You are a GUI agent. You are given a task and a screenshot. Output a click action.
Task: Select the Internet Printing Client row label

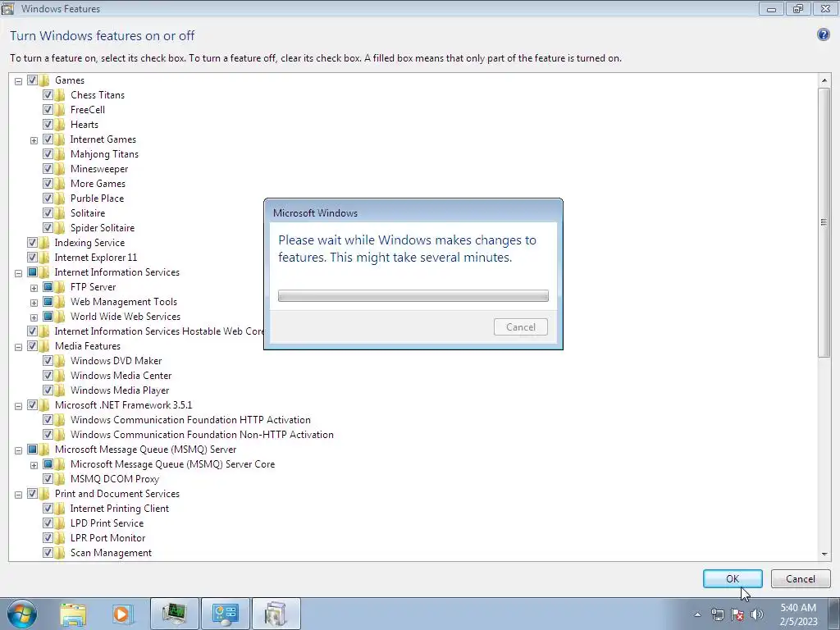coord(120,509)
